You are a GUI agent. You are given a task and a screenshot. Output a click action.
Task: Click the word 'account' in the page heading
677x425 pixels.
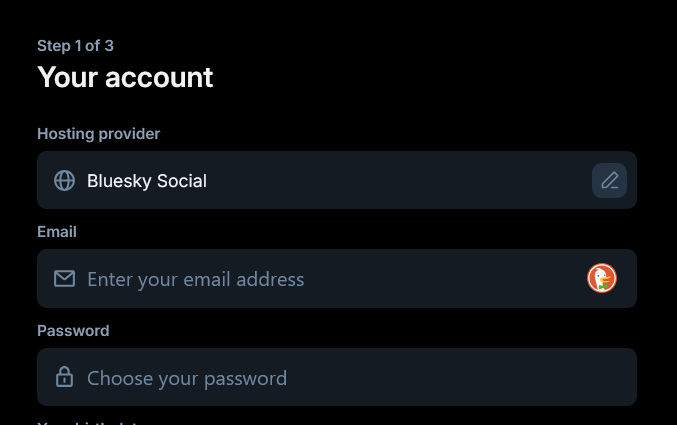(x=159, y=78)
